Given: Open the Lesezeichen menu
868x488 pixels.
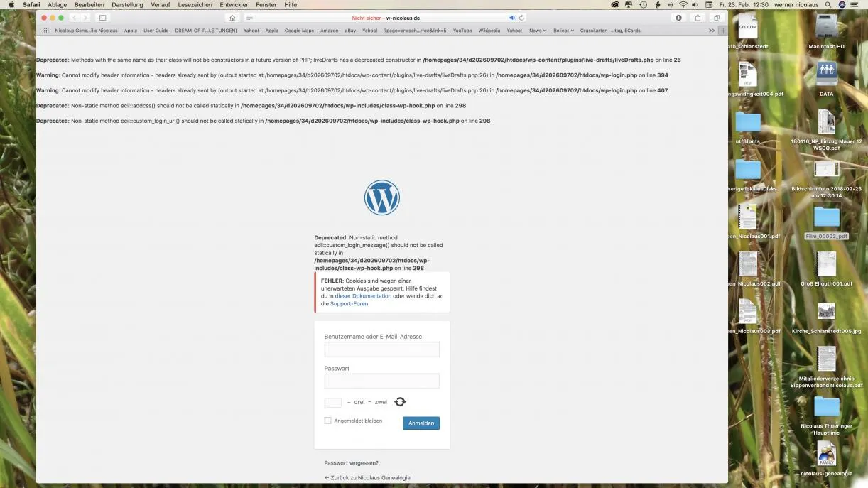Looking at the screenshot, I should coord(195,5).
